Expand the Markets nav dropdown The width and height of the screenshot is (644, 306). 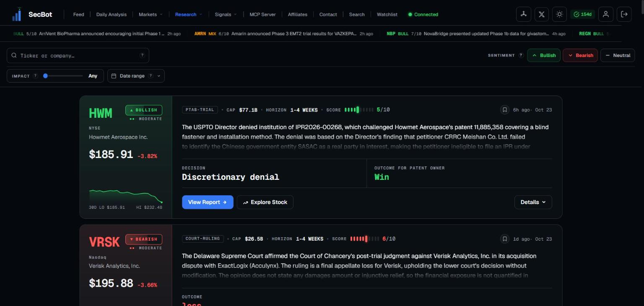point(151,14)
